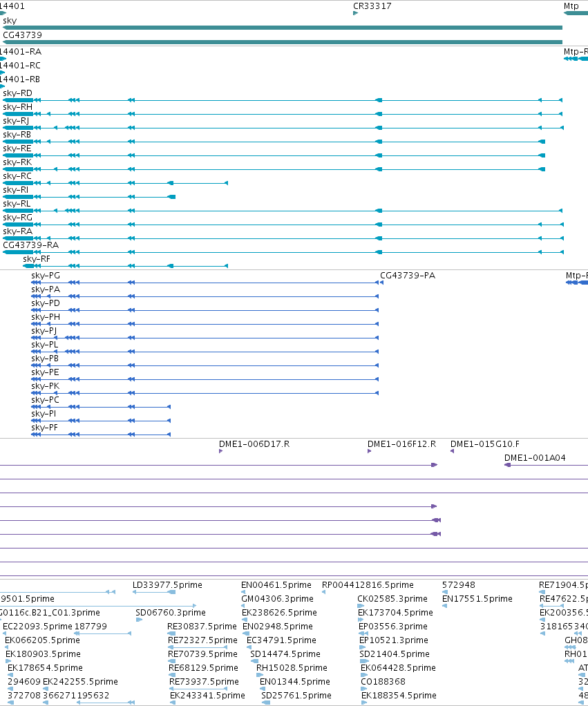Open EST RH15028.5prime
588x706 pixels.
click(292, 668)
